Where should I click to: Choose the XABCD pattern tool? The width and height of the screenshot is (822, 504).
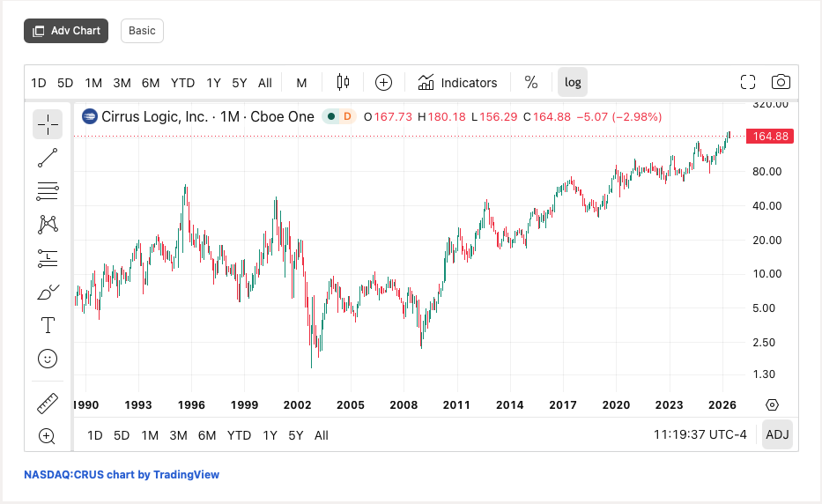[48, 225]
